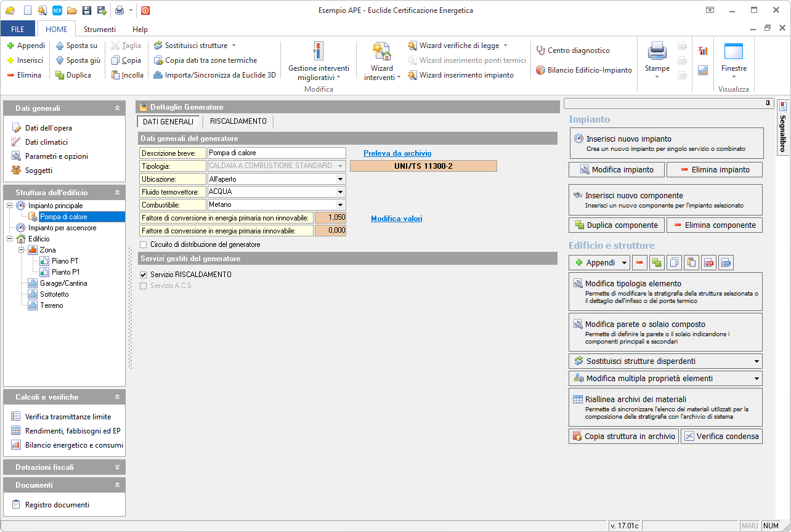The width and height of the screenshot is (791, 532).
Task: Click the Wizard interventi icon
Action: pyautogui.click(x=381, y=52)
